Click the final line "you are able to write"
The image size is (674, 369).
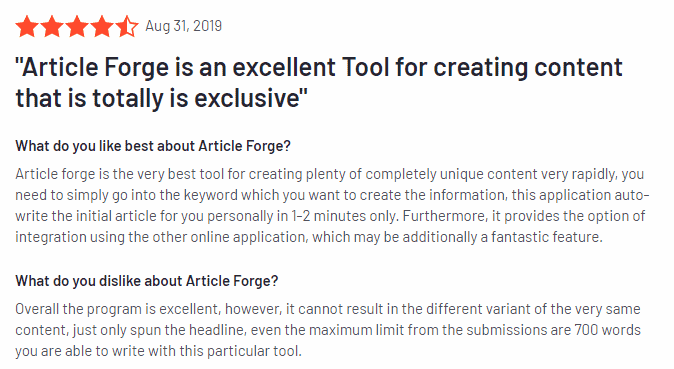pyautogui.click(x=159, y=351)
